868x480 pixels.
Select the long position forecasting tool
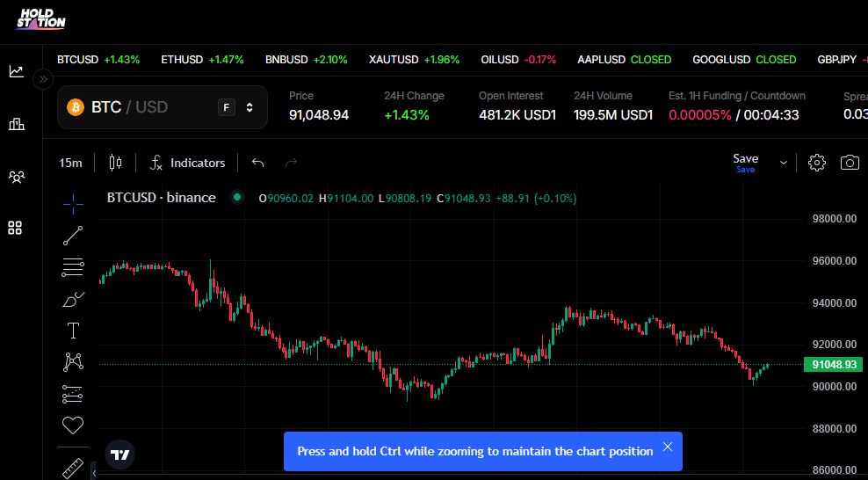coord(73,394)
